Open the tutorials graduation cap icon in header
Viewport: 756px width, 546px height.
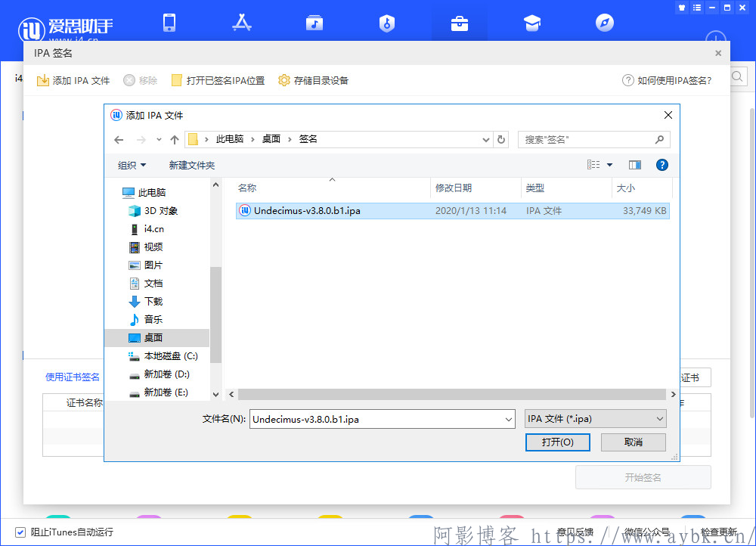pyautogui.click(x=532, y=23)
